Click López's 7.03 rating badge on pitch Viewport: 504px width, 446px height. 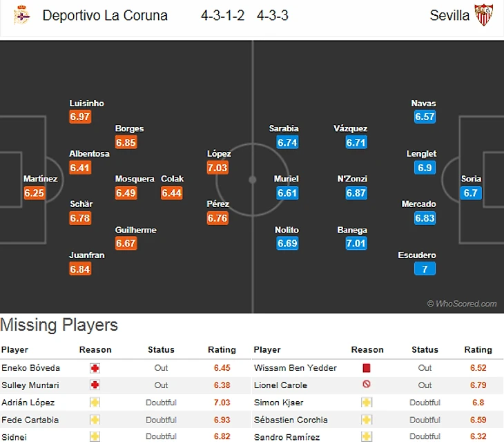(217, 168)
